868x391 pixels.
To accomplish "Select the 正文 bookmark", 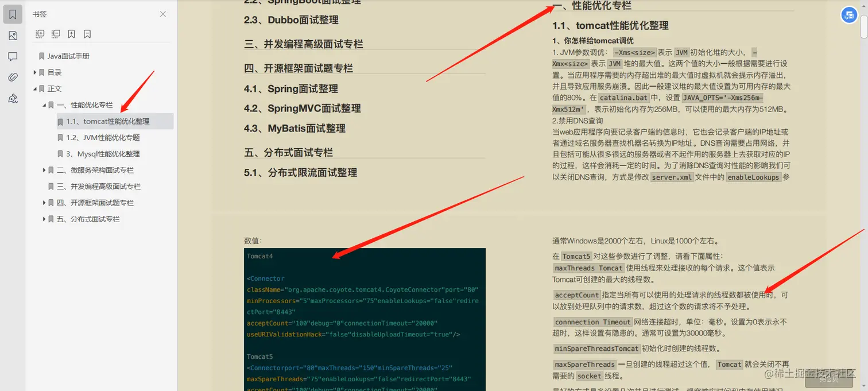I will (x=55, y=88).
